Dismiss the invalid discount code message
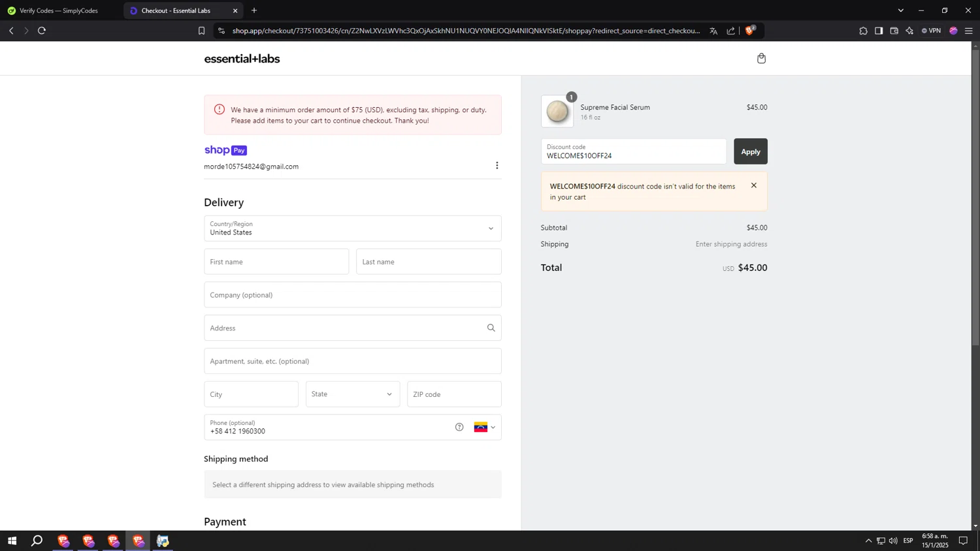This screenshot has width=980, height=551. [x=753, y=185]
